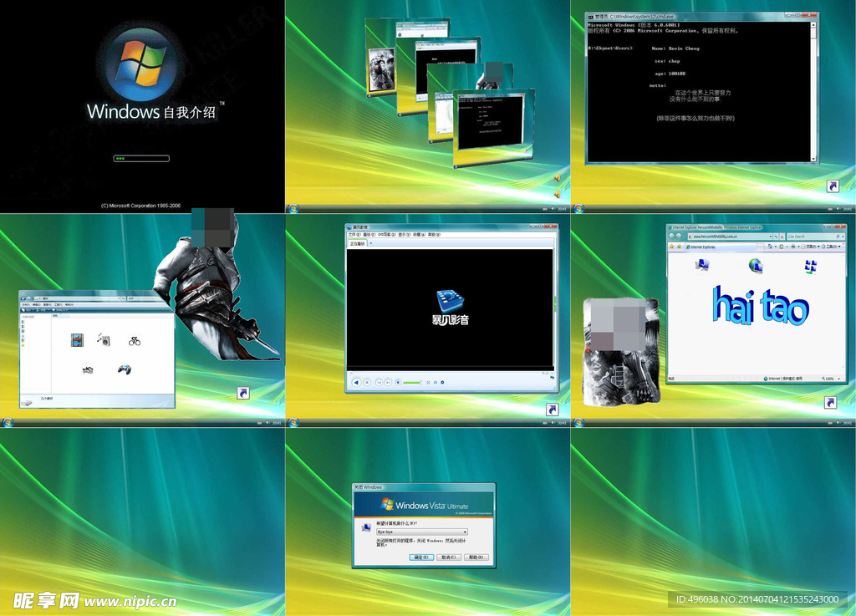The width and height of the screenshot is (856, 616).
Task: Click the bicycle icon in the Explorer window
Action: coord(135,341)
